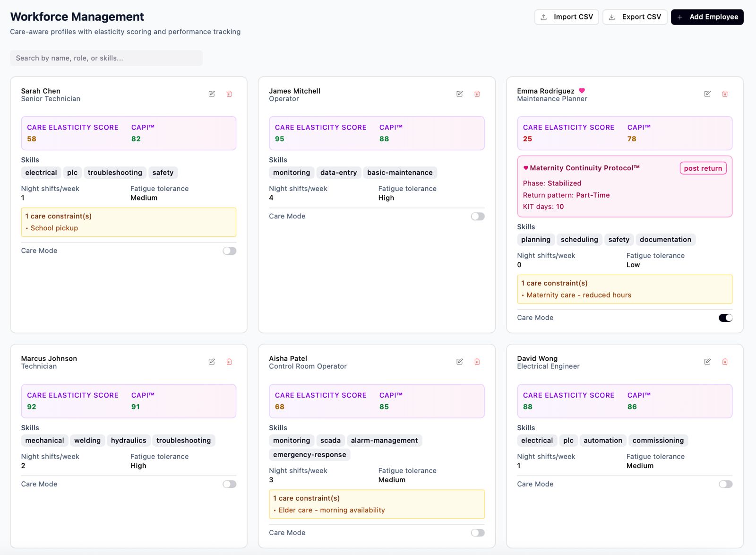This screenshot has height=555, width=756.
Task: Click the Add Employee button
Action: click(707, 17)
